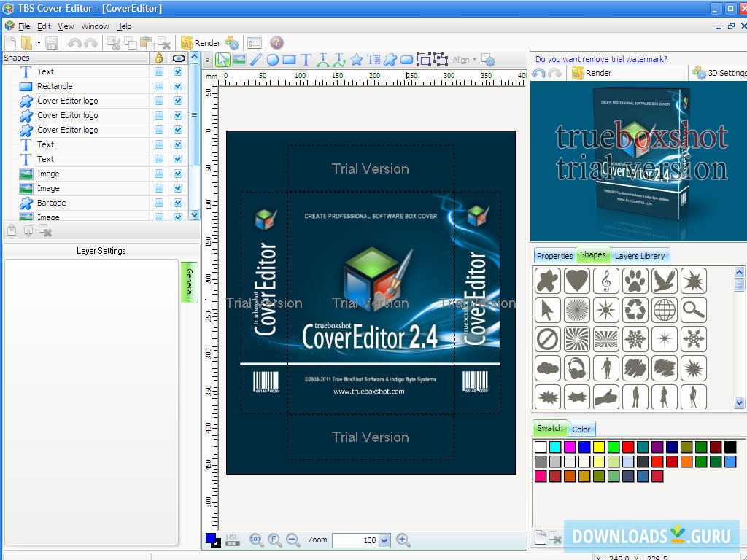Open the Zoom percentage dropdown

click(384, 540)
